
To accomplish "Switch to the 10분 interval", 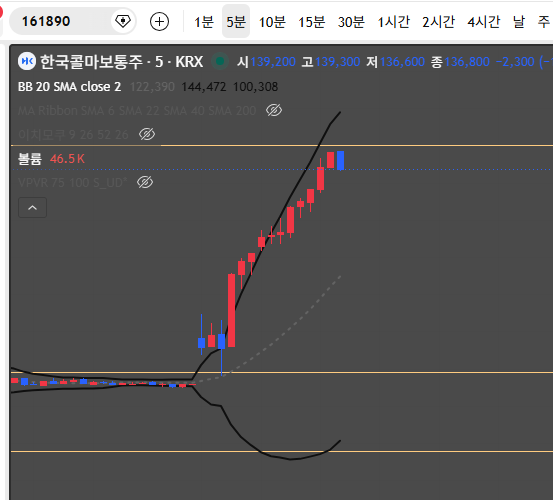I will tap(272, 22).
